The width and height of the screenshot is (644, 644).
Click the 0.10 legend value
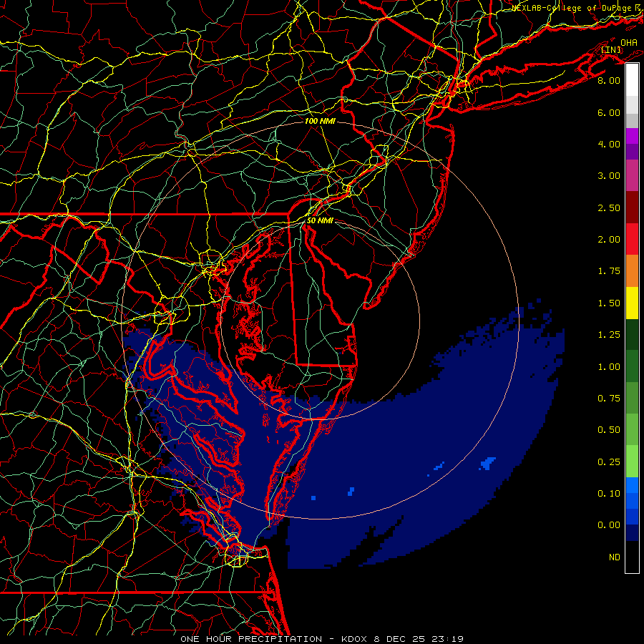609,494
